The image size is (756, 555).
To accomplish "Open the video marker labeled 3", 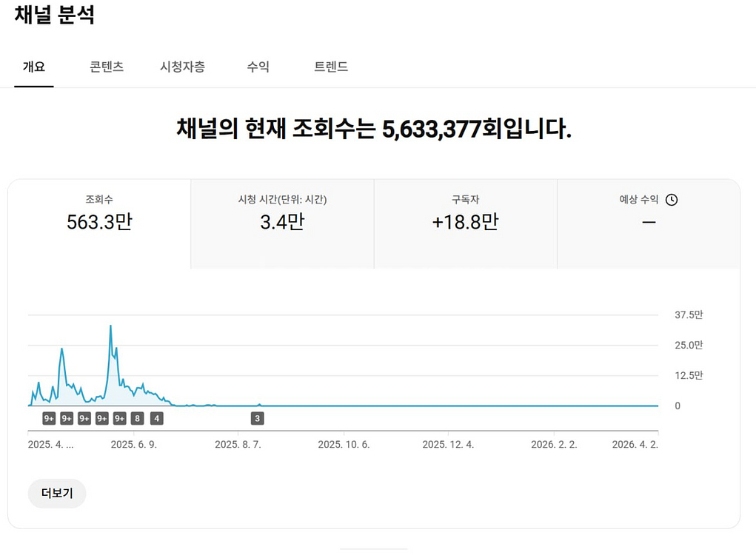I will [258, 419].
